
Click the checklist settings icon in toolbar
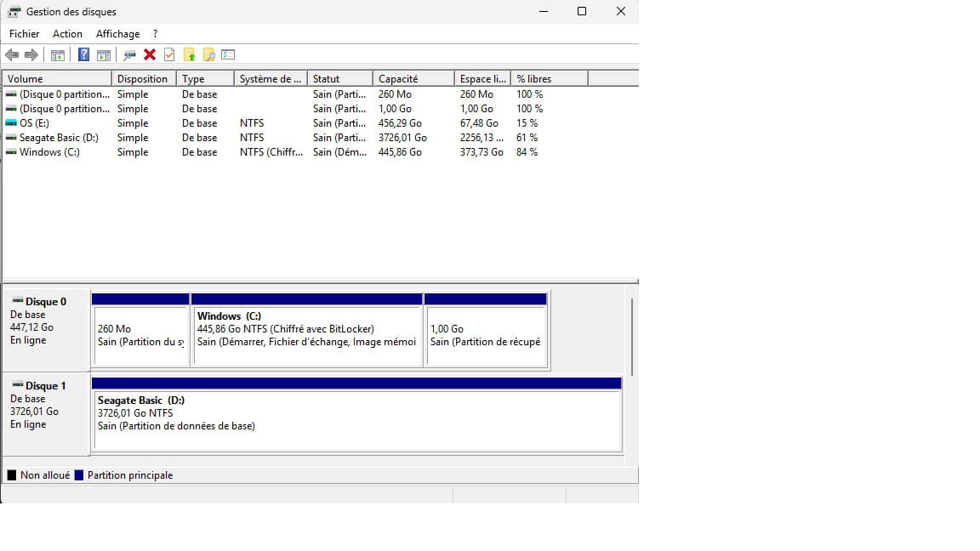pyautogui.click(x=228, y=55)
